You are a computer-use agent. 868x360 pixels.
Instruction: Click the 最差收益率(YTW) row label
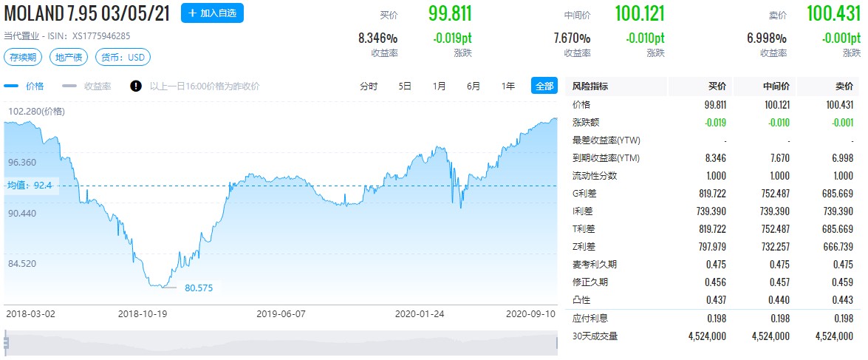pos(606,140)
